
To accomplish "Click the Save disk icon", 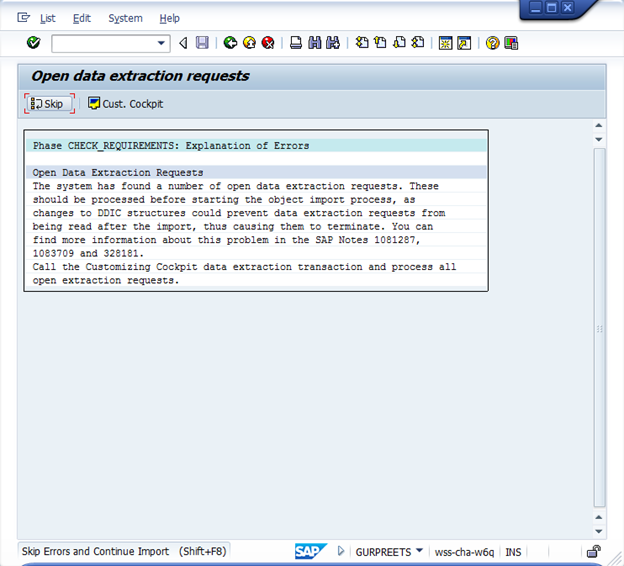I will 202,43.
